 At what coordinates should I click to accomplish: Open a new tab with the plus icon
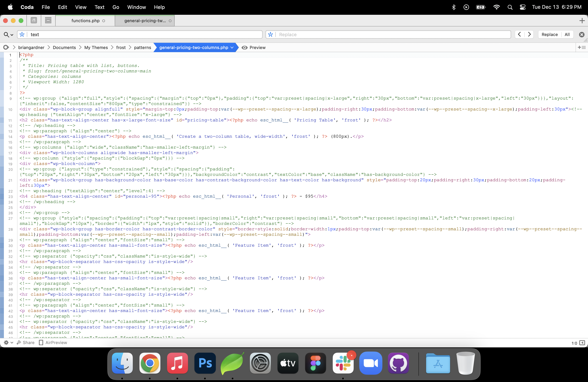coord(582,20)
